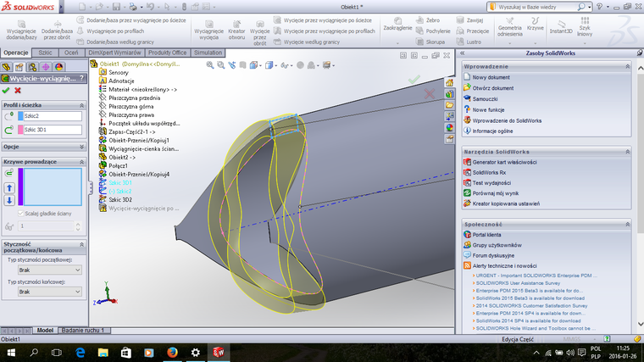Open Windows Start menu
This screenshot has height=362, width=644.
pyautogui.click(x=11, y=353)
